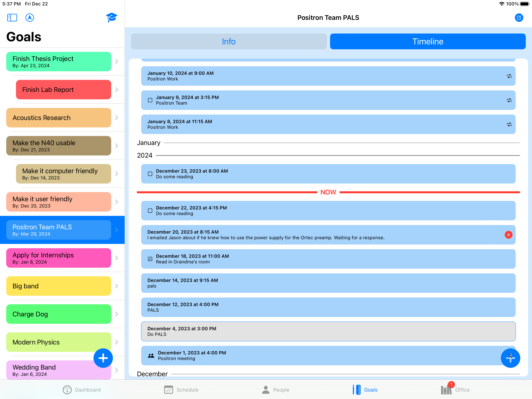Delete the December 20 note with red X
The height and width of the screenshot is (399, 532).
508,235
